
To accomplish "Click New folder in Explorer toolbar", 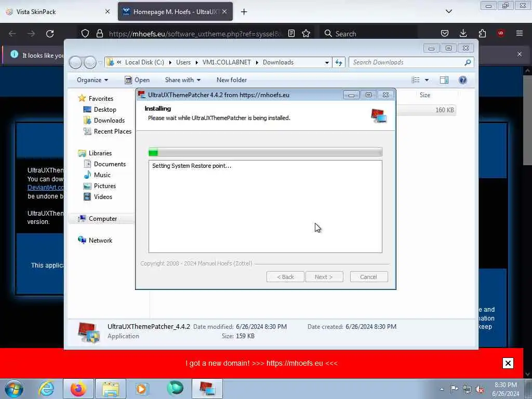I will [232, 80].
